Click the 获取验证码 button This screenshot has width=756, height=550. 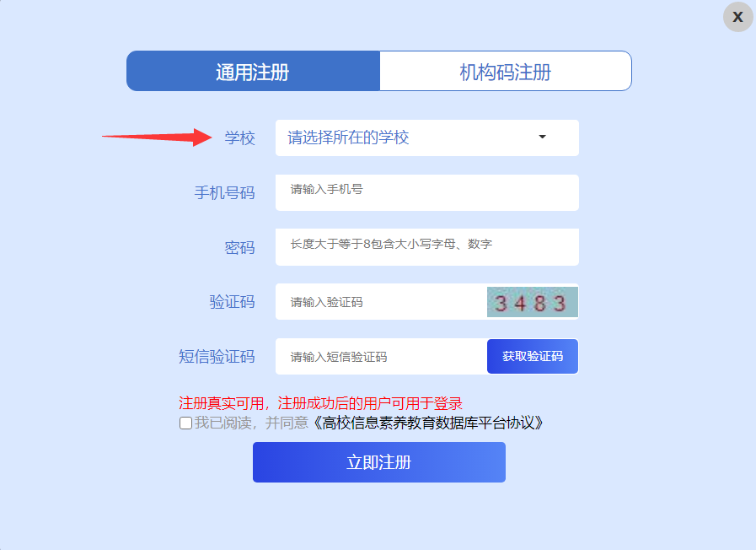pos(533,356)
